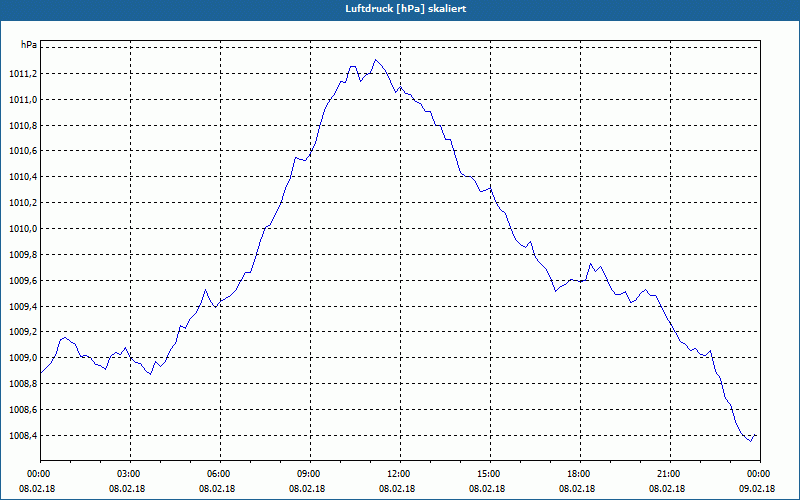The height and width of the screenshot is (500, 800).
Task: Click the 1008,6 pressure axis value
Action: 23,410
